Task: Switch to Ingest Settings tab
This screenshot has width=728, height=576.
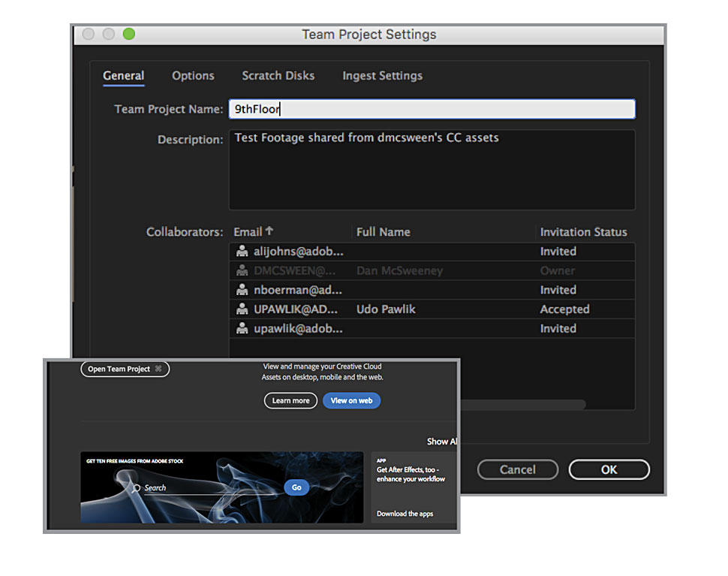Action: point(383,76)
